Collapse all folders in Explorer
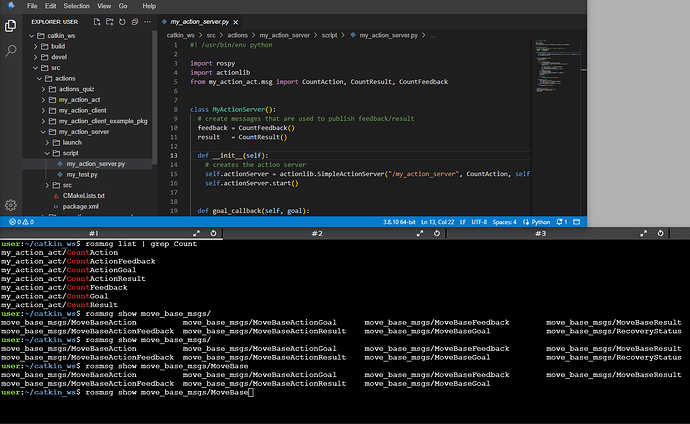Screen dimensions: 690x424 tap(135, 22)
